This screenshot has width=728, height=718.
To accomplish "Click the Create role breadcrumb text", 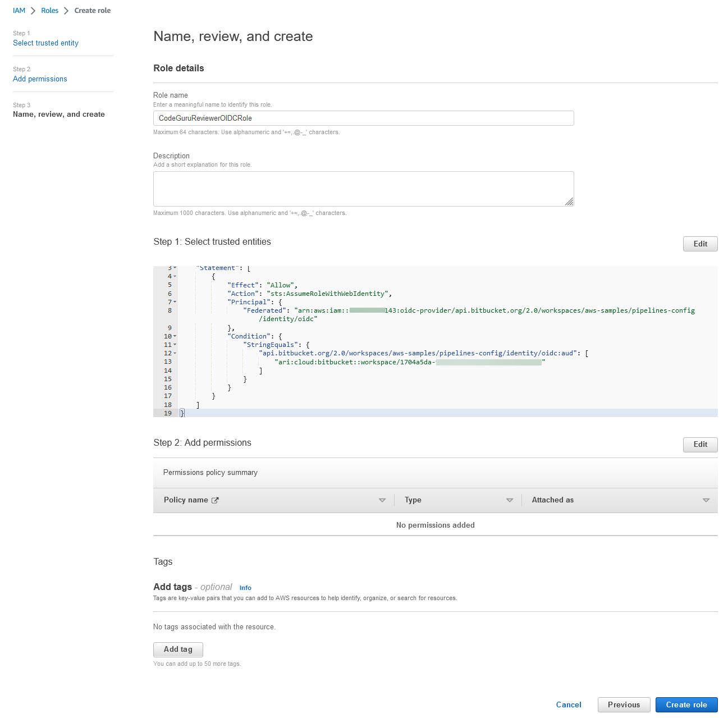I will [93, 11].
